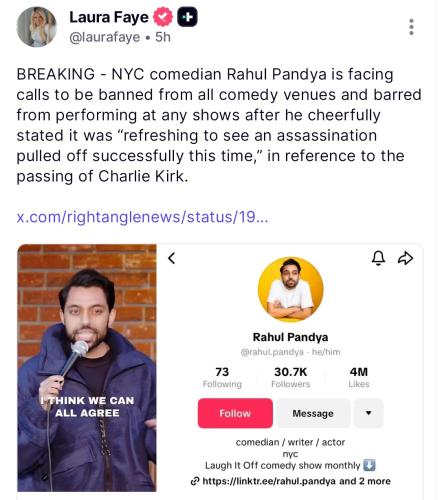Image resolution: width=440 pixels, height=500 pixels.
Task: Click the pink Follow button
Action: coord(235,413)
